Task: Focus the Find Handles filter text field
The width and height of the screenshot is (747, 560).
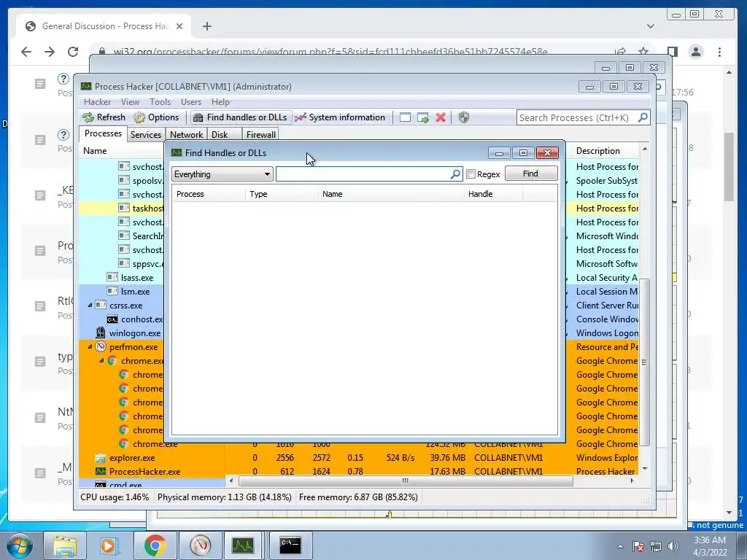Action: [x=363, y=174]
